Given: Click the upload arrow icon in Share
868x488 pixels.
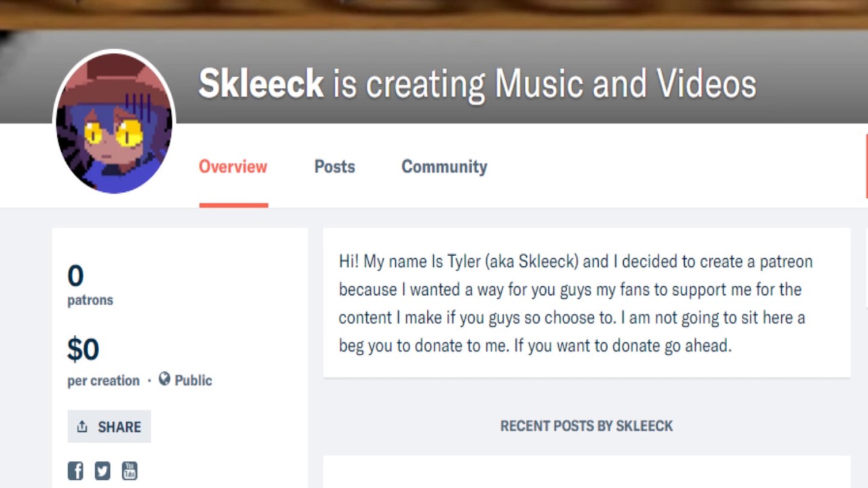Looking at the screenshot, I should tap(82, 426).
